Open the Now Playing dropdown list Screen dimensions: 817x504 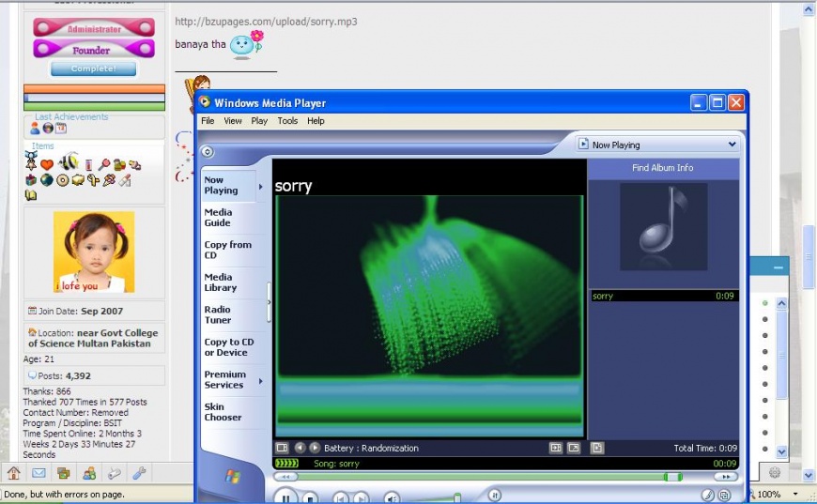[732, 145]
